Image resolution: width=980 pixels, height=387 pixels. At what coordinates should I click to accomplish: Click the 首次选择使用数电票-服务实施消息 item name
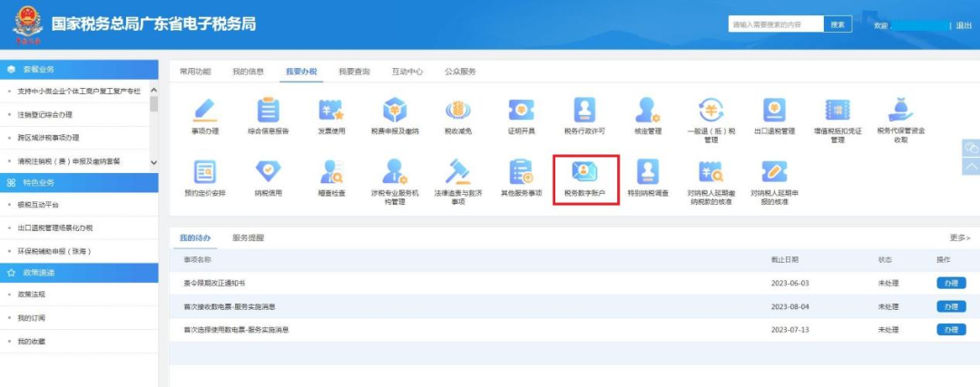(236, 330)
